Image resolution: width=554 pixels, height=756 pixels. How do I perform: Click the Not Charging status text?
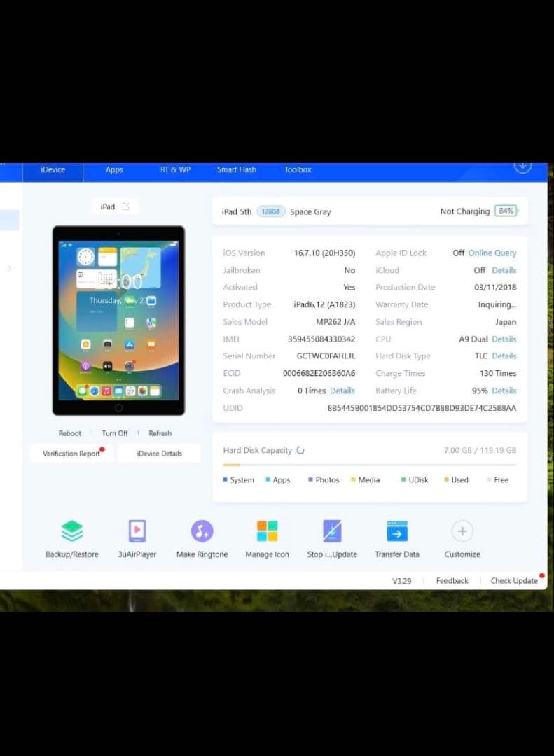point(465,211)
